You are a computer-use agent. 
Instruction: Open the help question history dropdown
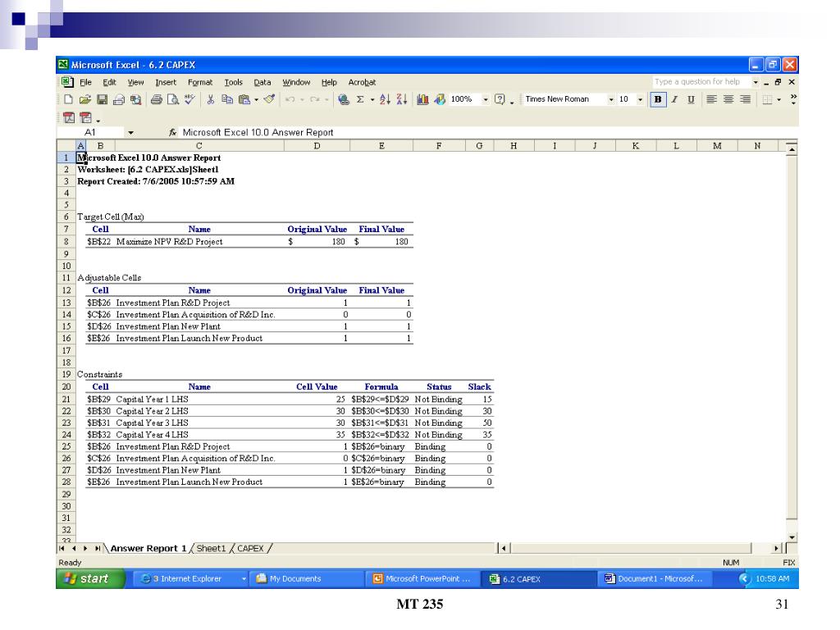click(x=756, y=82)
